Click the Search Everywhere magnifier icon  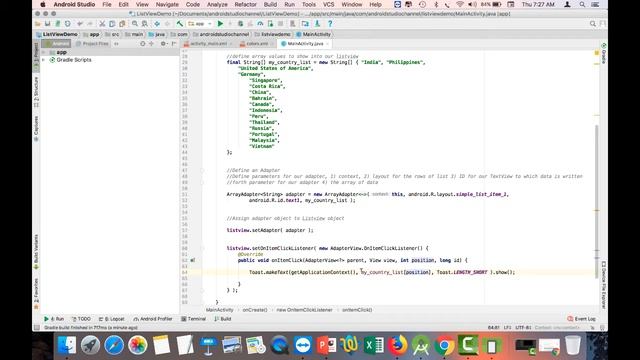tap(593, 24)
